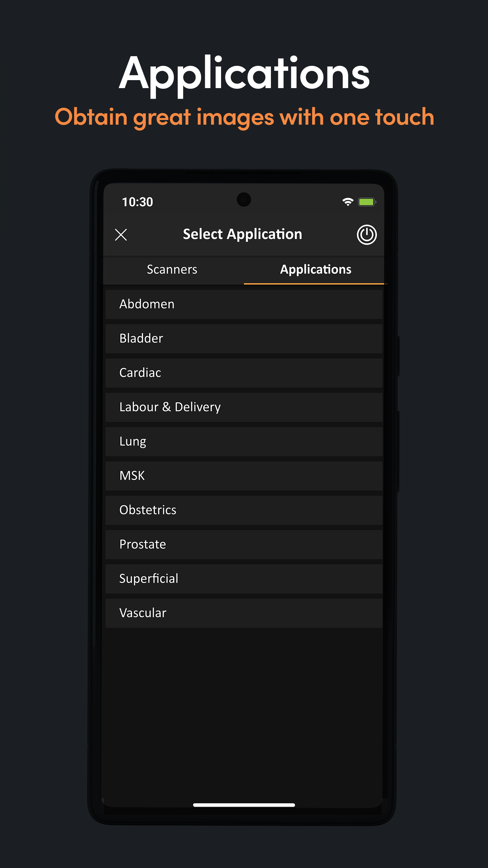Viewport: 488px width, 868px height.
Task: Tap the front camera cutout
Action: [x=244, y=199]
